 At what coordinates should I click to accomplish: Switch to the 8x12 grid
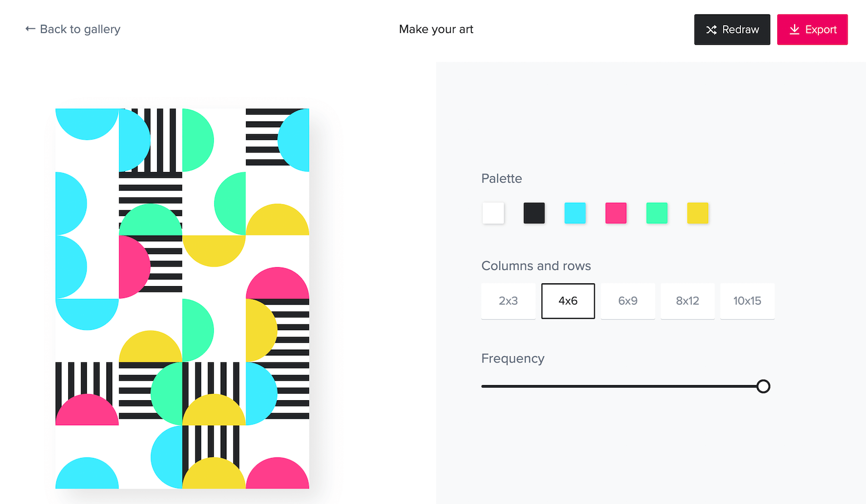pyautogui.click(x=687, y=301)
